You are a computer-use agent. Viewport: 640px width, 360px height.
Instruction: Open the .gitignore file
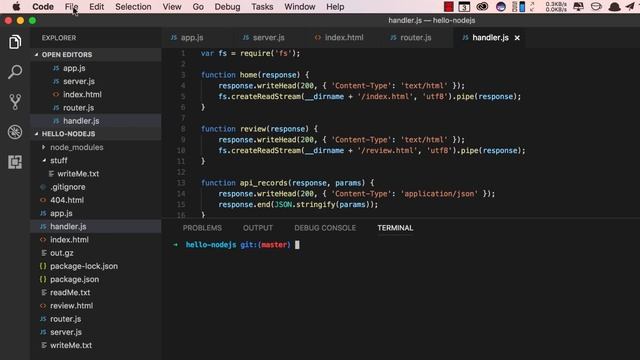[x=96, y=187]
